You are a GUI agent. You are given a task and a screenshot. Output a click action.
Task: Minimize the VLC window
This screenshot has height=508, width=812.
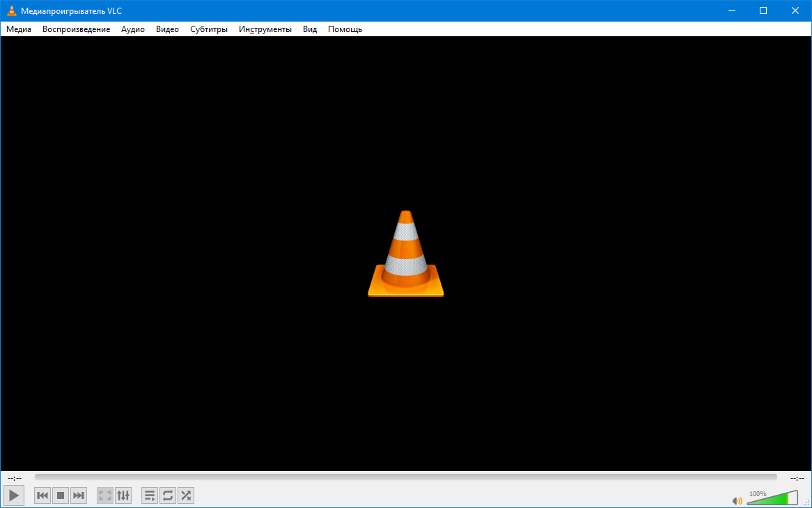732,10
